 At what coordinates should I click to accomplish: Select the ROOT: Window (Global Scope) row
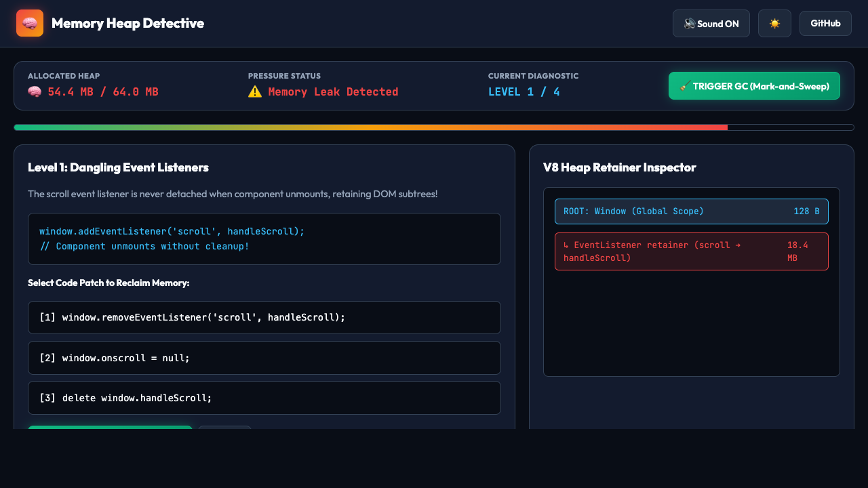(x=692, y=211)
